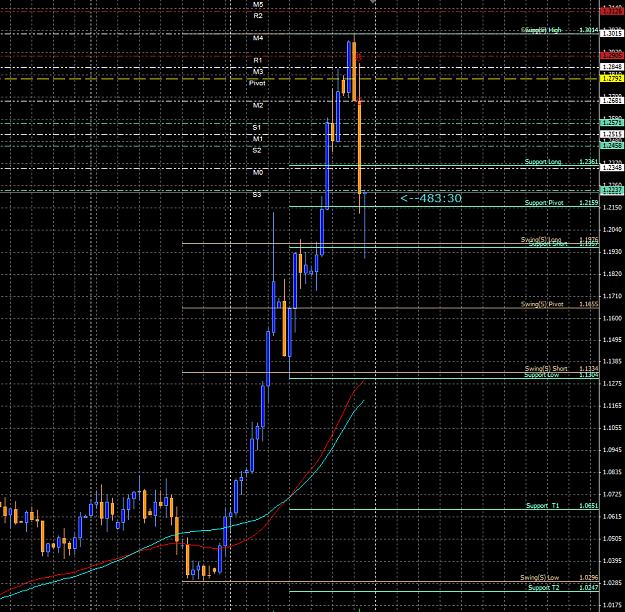Select the 1.1930 price axis value
This screenshot has height=612, width=625.
pyautogui.click(x=612, y=252)
